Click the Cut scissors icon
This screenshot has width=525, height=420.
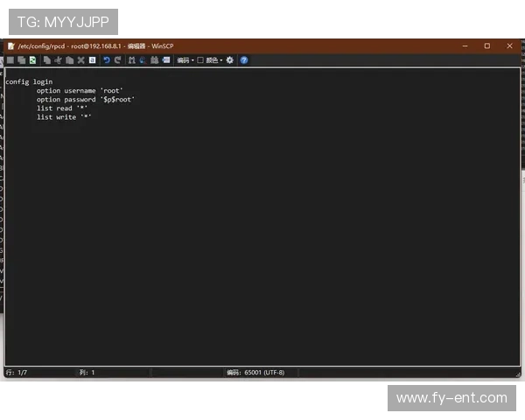(x=58, y=60)
